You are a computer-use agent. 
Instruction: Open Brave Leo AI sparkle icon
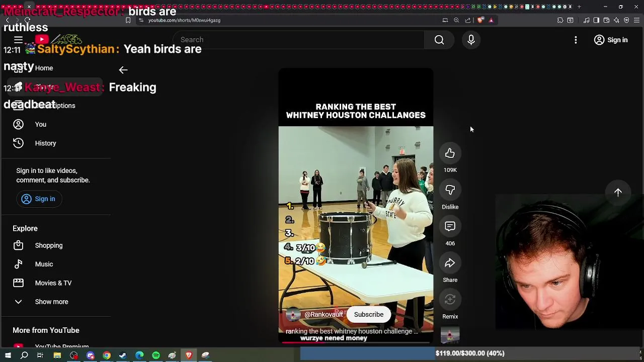[616, 20]
